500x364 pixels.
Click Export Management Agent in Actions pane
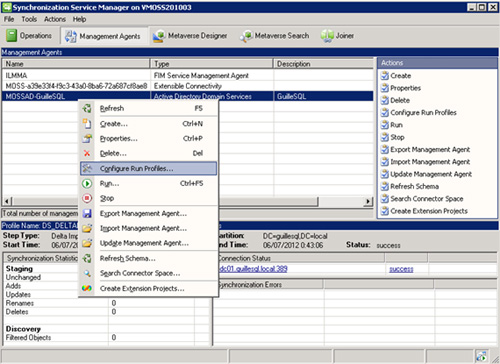[x=430, y=150]
